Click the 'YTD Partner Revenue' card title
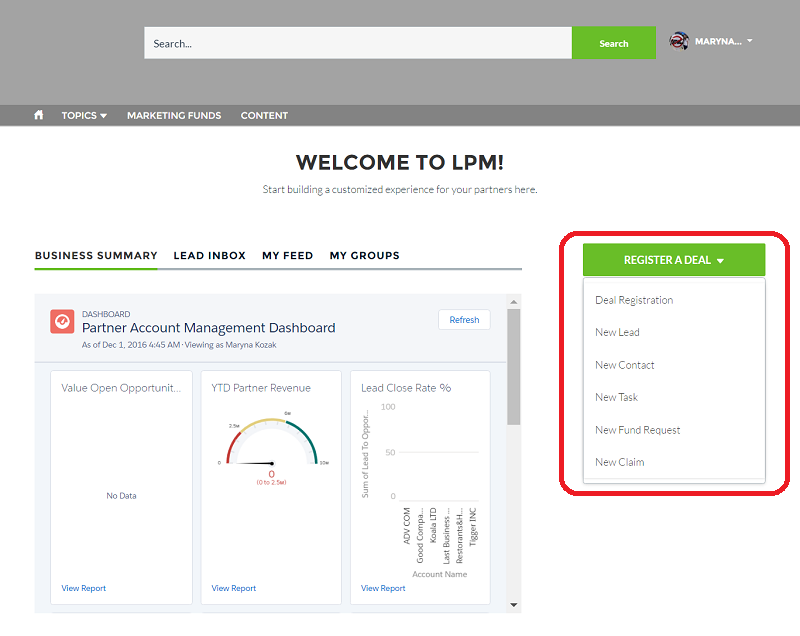The width and height of the screenshot is (800, 636). tap(261, 388)
